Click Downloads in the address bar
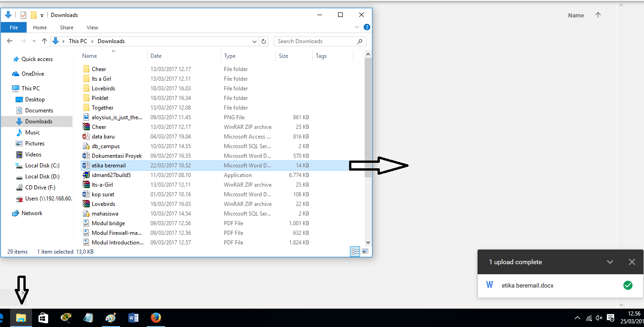The width and height of the screenshot is (644, 327). click(x=111, y=41)
